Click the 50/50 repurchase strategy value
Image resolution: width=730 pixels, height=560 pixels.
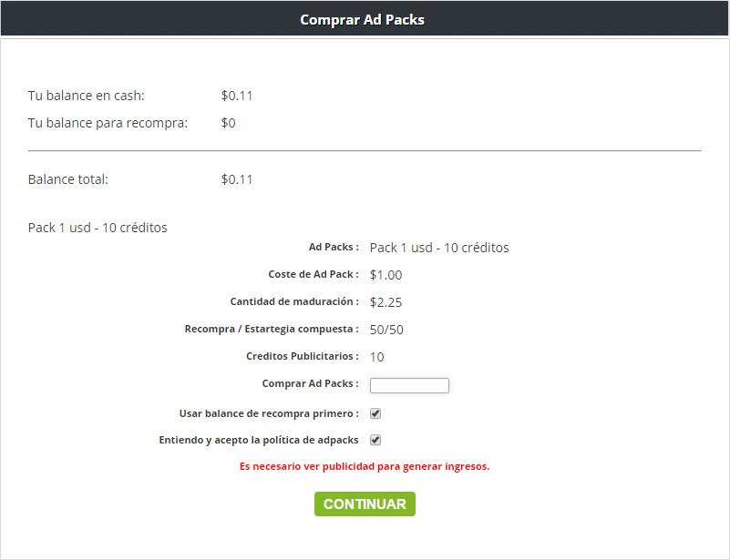(386, 330)
